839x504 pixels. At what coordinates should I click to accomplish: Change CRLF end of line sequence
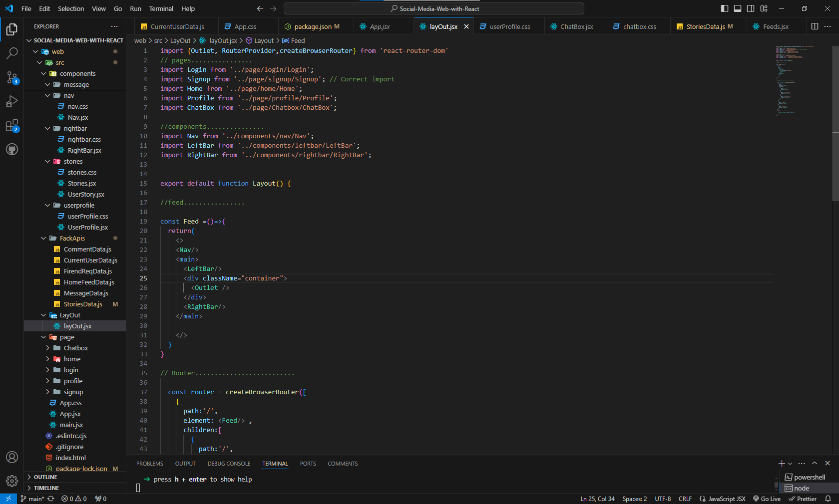point(685,499)
